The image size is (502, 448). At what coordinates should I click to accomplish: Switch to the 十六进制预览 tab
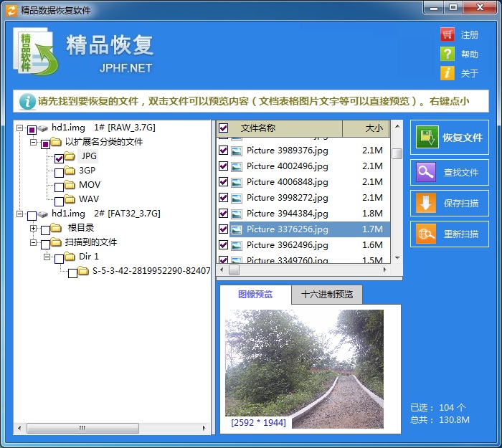coord(327,295)
